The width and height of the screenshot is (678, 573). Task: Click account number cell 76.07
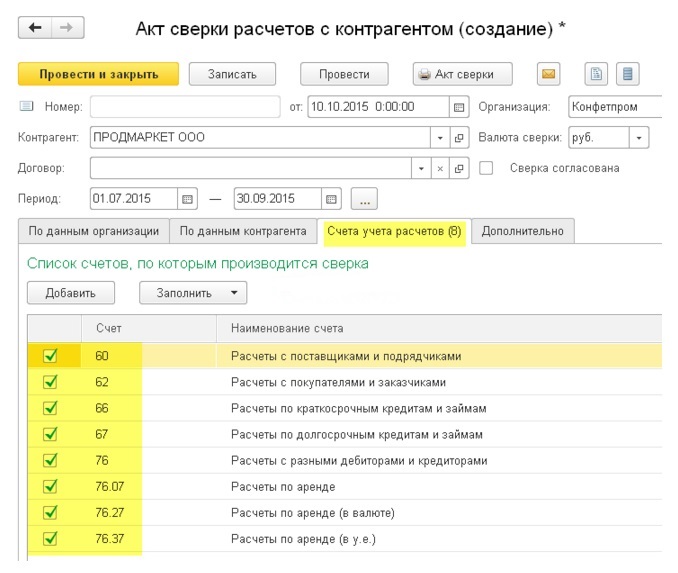pos(149,487)
